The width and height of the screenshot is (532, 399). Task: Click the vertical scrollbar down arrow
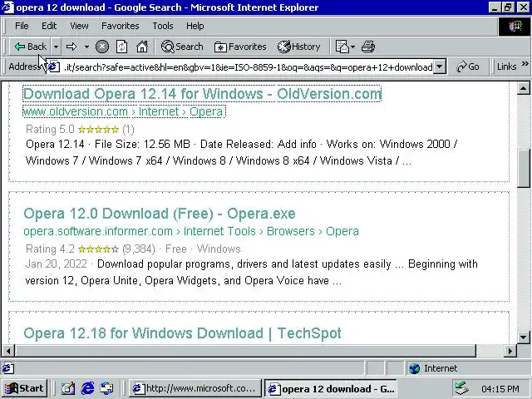pyautogui.click(x=523, y=337)
